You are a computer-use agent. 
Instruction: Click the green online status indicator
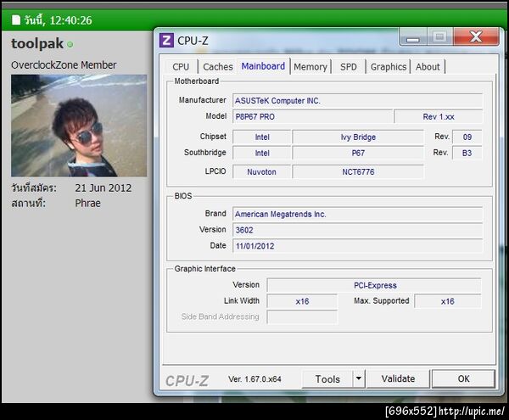(x=70, y=44)
